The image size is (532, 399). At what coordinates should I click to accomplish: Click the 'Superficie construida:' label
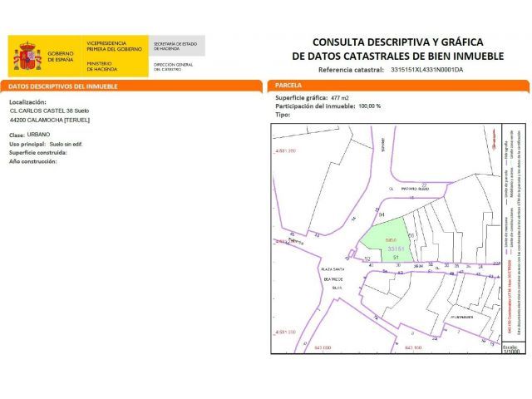click(x=38, y=153)
